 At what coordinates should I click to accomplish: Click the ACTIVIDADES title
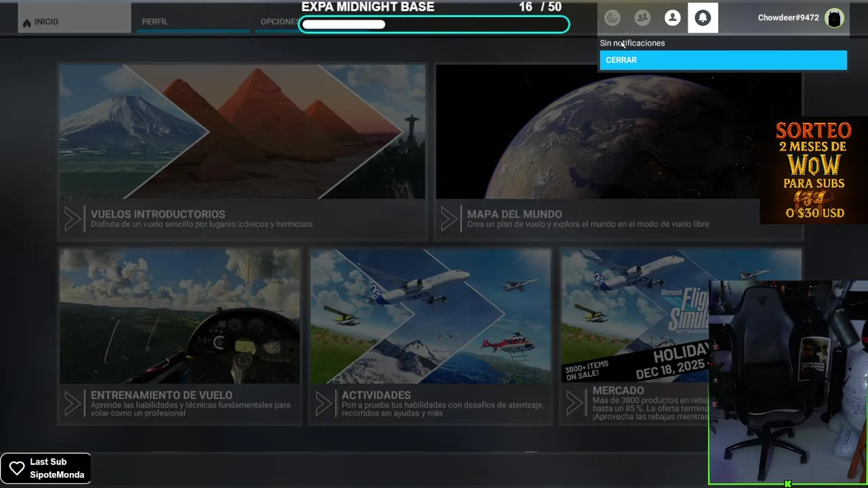point(376,395)
